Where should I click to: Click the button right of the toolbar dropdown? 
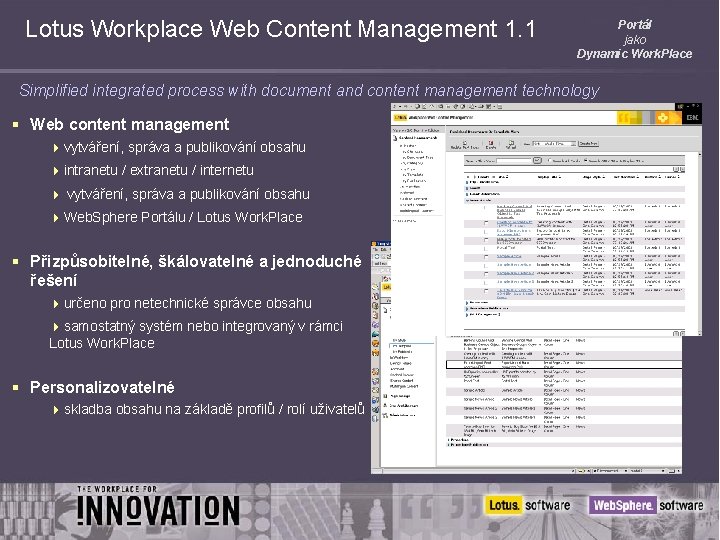coord(588,144)
